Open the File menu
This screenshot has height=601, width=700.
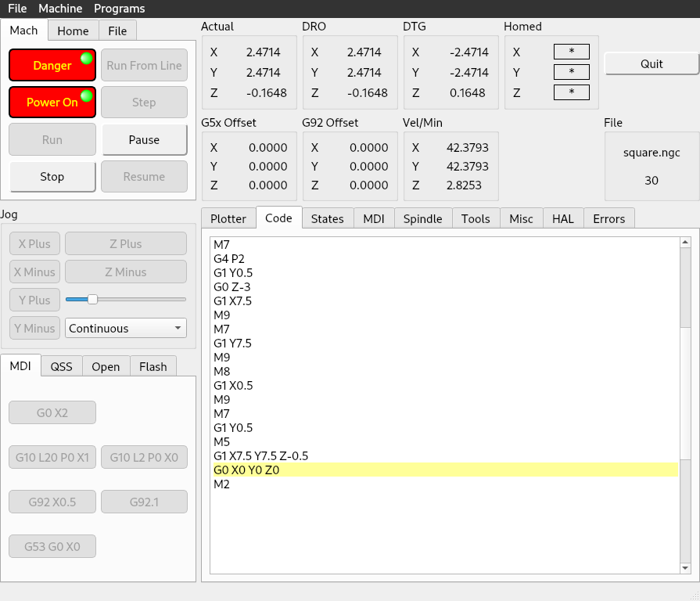point(17,9)
